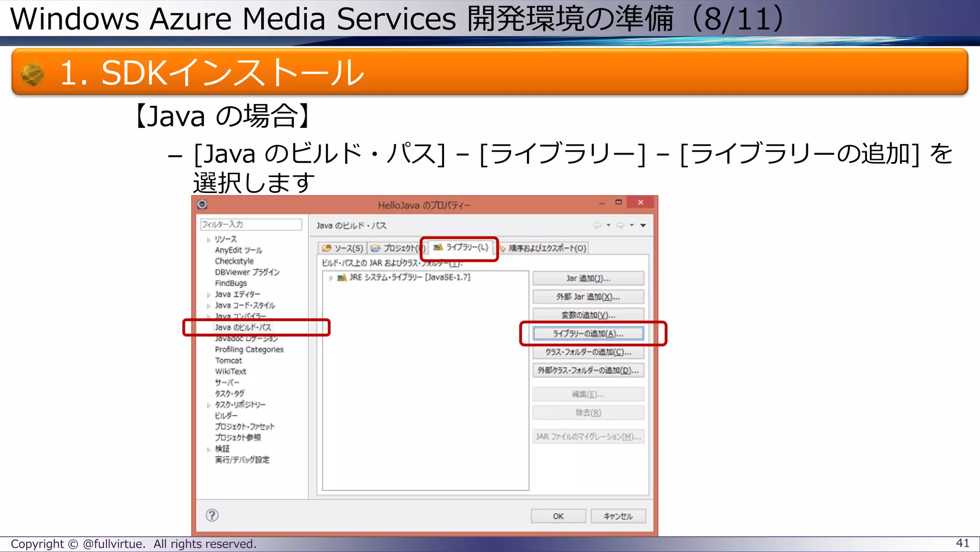Click the 変数の追加(V)... button
Screen dimensions: 980x552
click(x=588, y=315)
